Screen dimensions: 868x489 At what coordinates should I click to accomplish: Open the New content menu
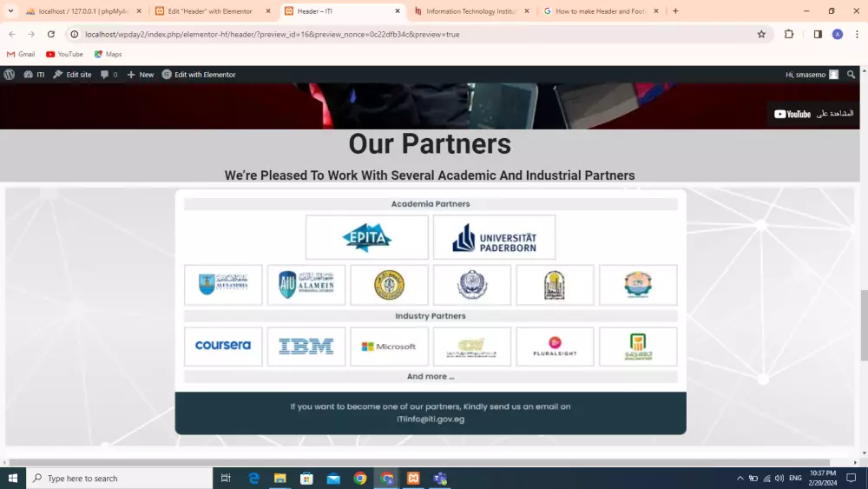coord(140,74)
